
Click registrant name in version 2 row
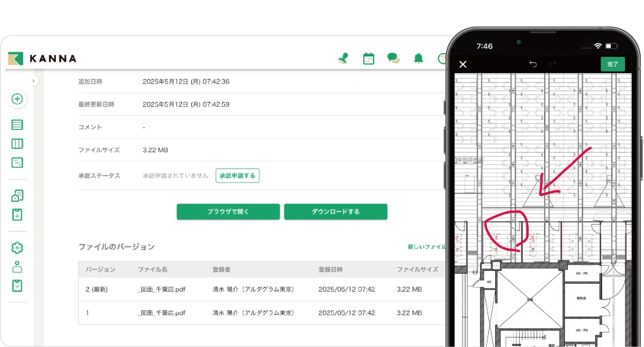[254, 289]
